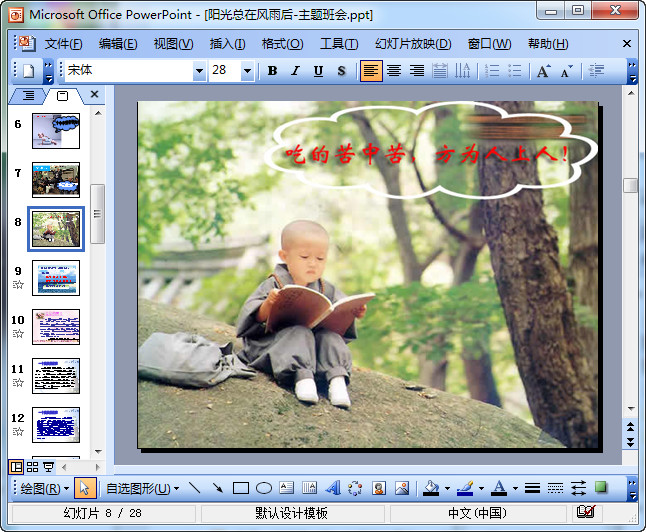The height and width of the screenshot is (532, 646).
Task: Select slide 7 thumbnail
Action: coord(56,180)
